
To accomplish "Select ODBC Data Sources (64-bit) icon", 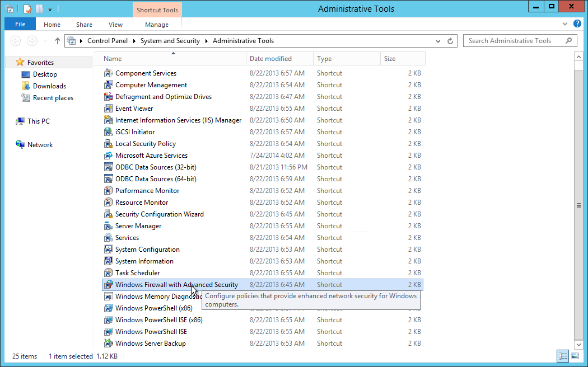I will click(x=109, y=178).
